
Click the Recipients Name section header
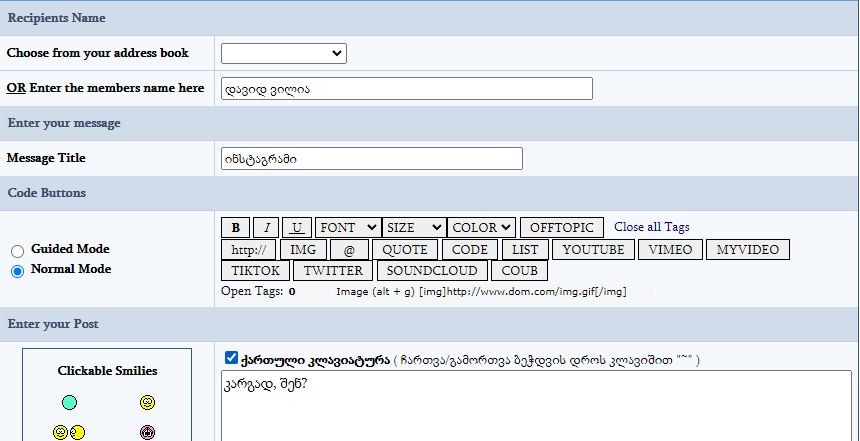56,18
